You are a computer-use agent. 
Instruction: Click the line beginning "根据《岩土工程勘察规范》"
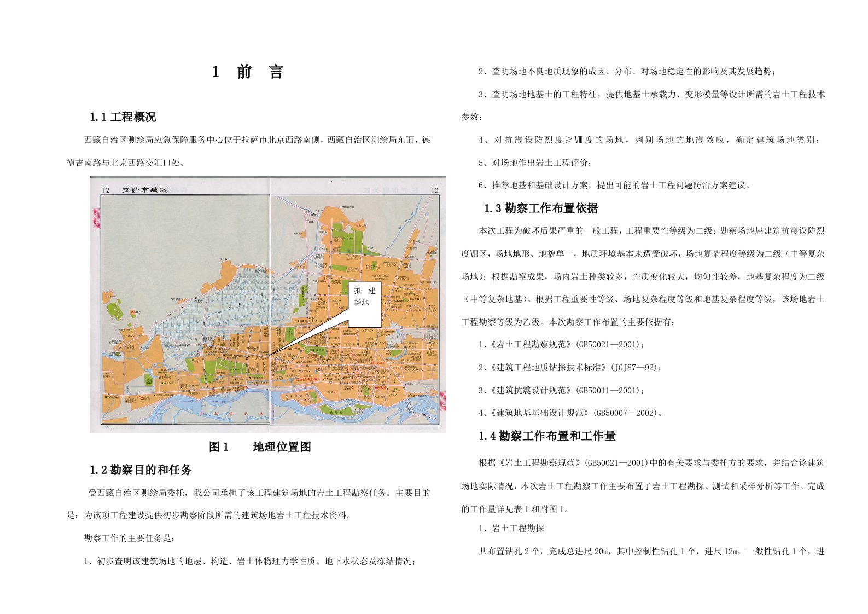click(652, 463)
